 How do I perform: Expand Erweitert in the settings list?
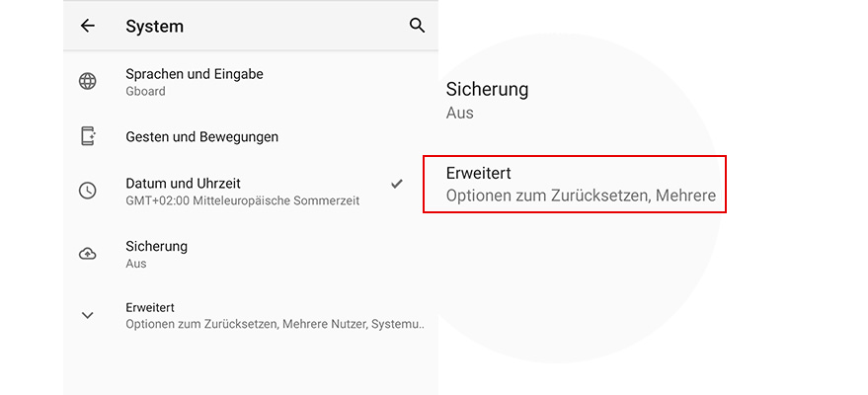pyautogui.click(x=150, y=308)
